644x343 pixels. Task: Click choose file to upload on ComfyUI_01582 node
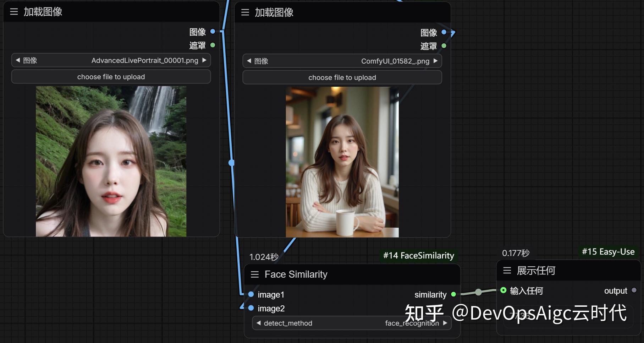point(342,77)
